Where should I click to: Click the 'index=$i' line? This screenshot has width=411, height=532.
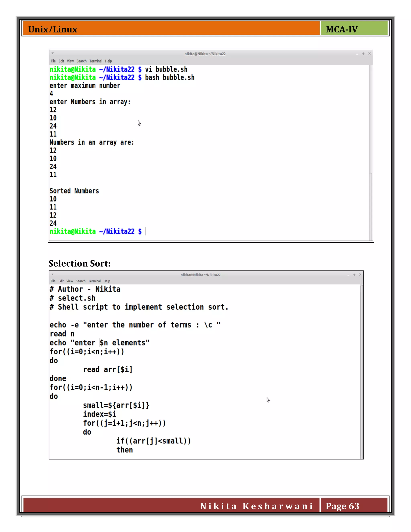click(100, 414)
